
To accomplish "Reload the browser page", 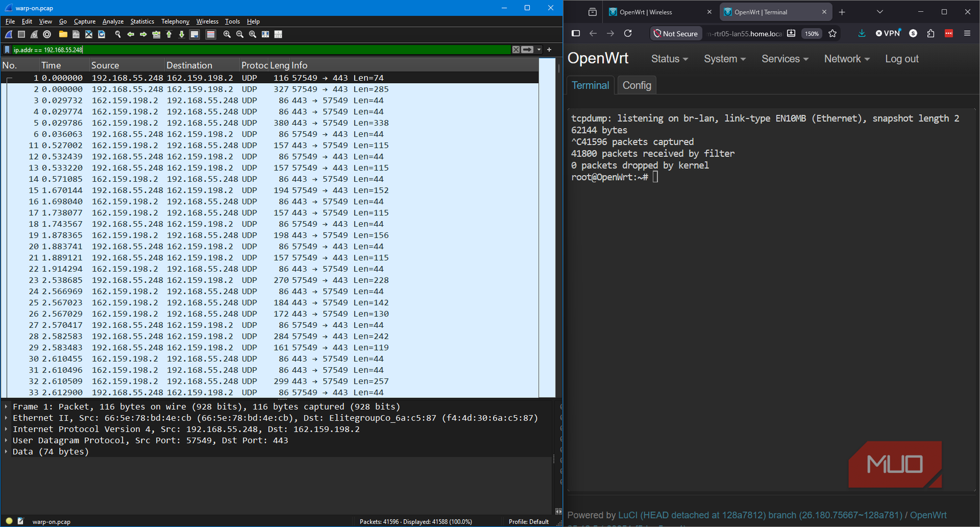I will coord(628,33).
